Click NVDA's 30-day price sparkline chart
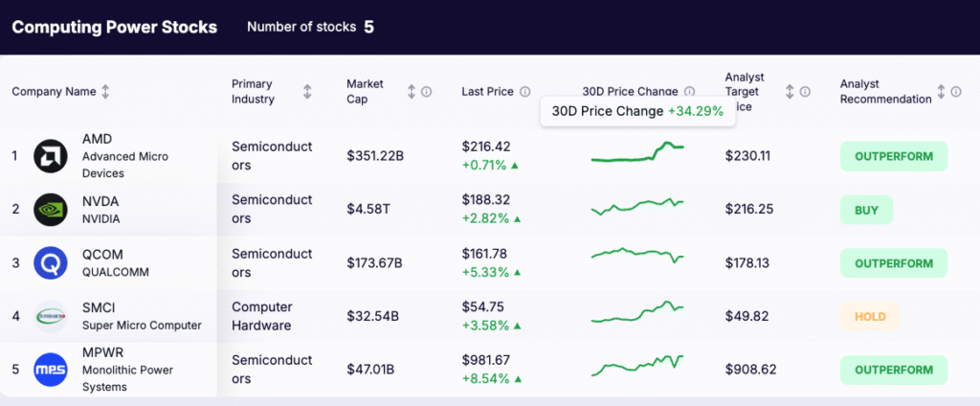This screenshot has height=406, width=980. [637, 207]
